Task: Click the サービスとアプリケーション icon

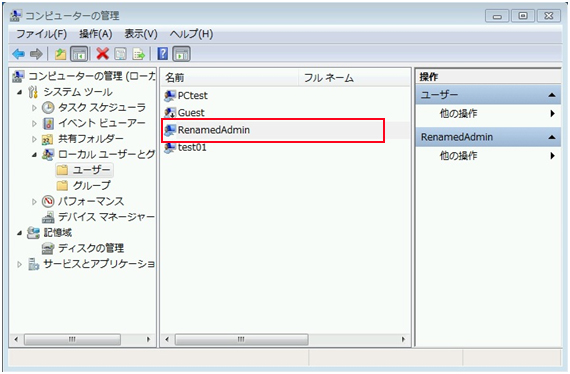Action: (33, 264)
